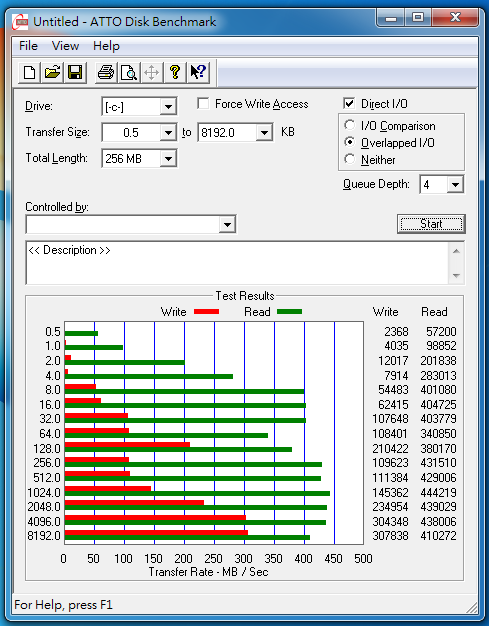The image size is (489, 626).
Task: Maximize the ATTO Disk Benchmark window
Action: point(418,17)
